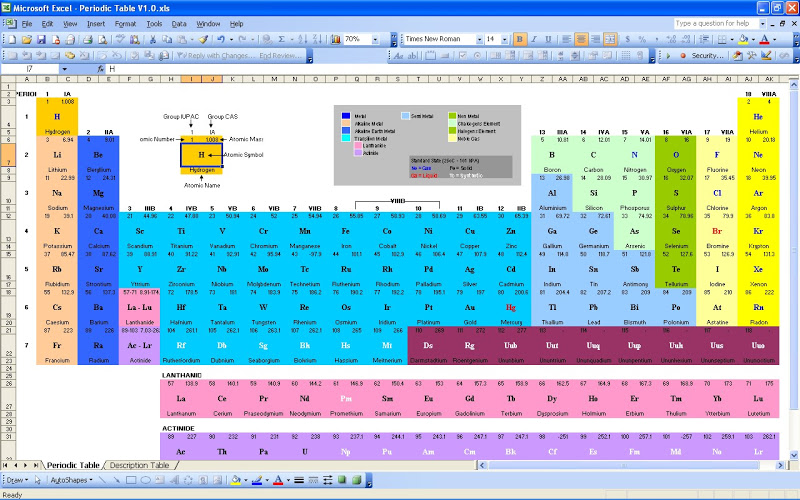Viewport: 800px width, 500px height.
Task: Expand Fill Color dropdown in Formatting toolbar
Action: tap(753, 39)
